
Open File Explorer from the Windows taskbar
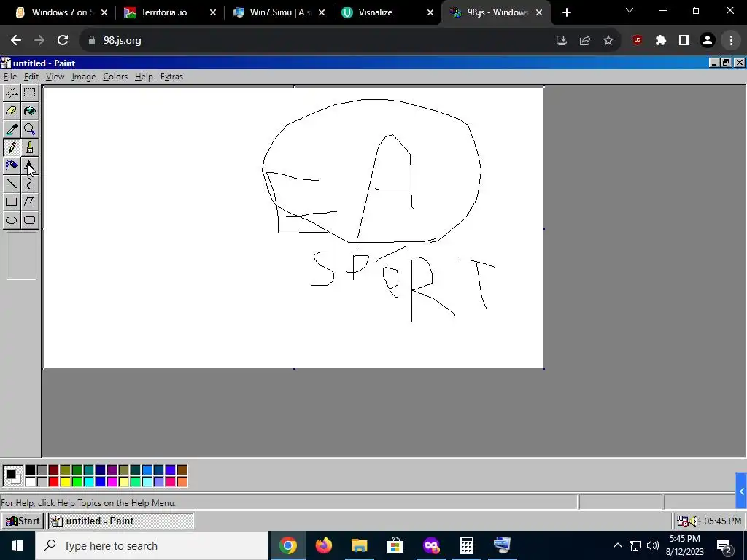coord(360,545)
